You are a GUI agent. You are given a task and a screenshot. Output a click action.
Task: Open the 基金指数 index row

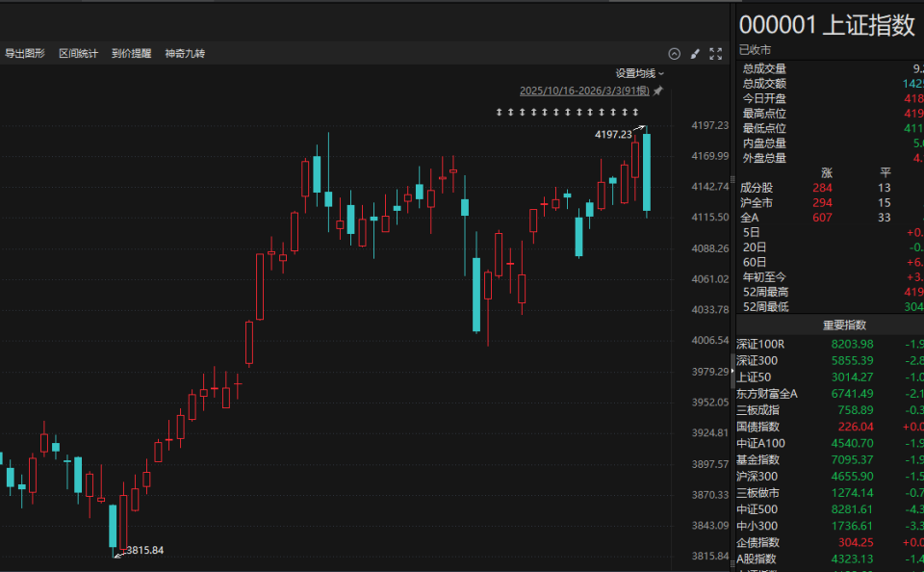coord(831,459)
